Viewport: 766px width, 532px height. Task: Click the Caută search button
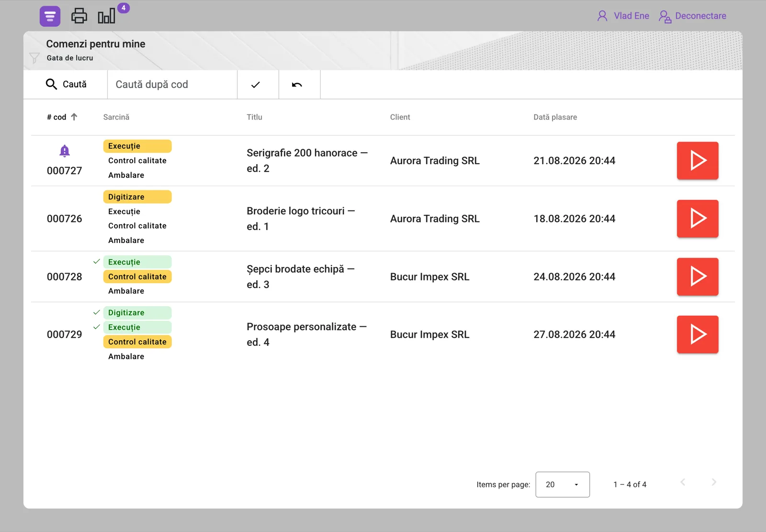[66, 84]
